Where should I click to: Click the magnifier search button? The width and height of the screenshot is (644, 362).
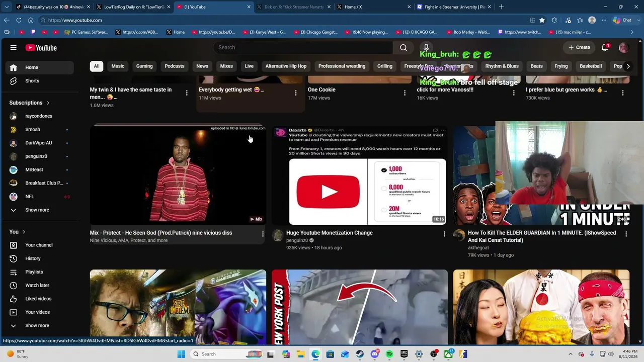404,47
